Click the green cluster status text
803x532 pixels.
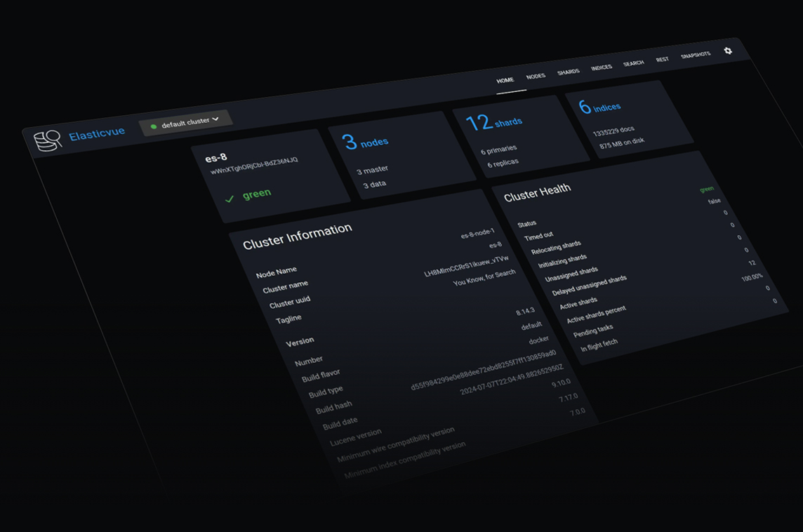[x=257, y=194]
